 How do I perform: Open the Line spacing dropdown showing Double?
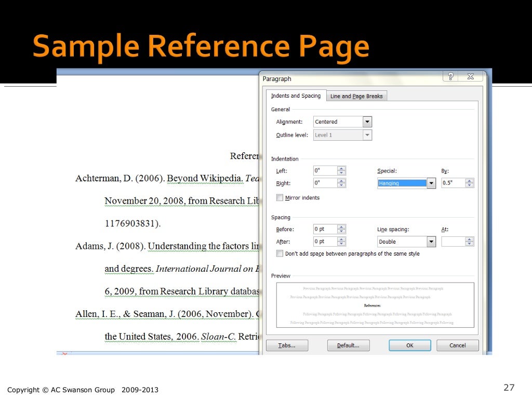[x=431, y=242]
